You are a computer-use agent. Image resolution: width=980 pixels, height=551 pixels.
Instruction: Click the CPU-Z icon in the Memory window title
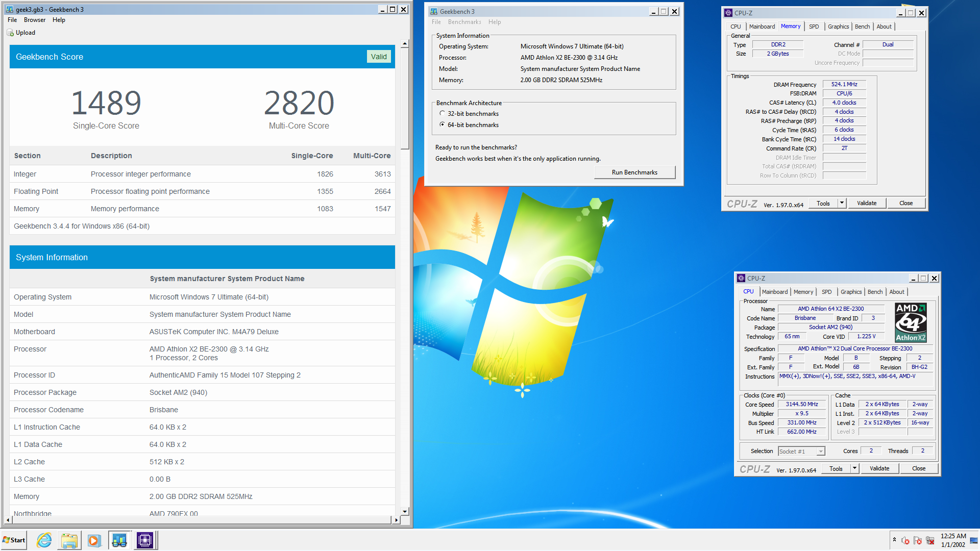tap(728, 13)
